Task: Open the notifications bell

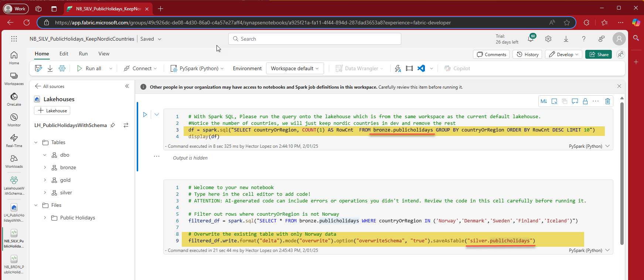Action: point(531,39)
